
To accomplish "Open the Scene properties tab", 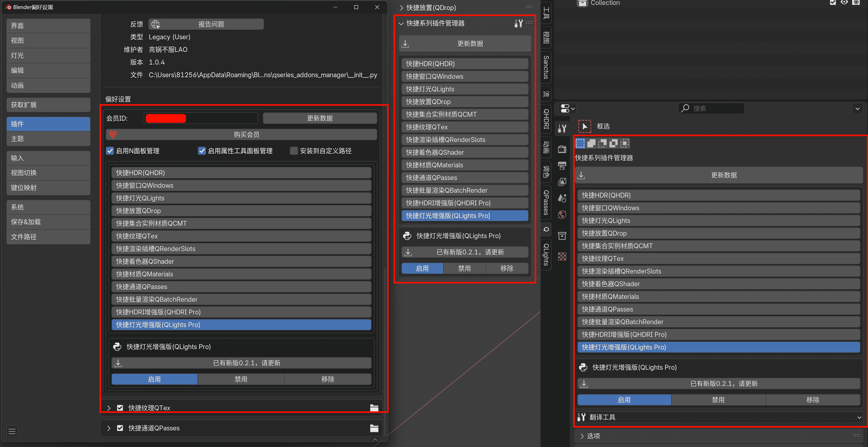I will pyautogui.click(x=562, y=198).
